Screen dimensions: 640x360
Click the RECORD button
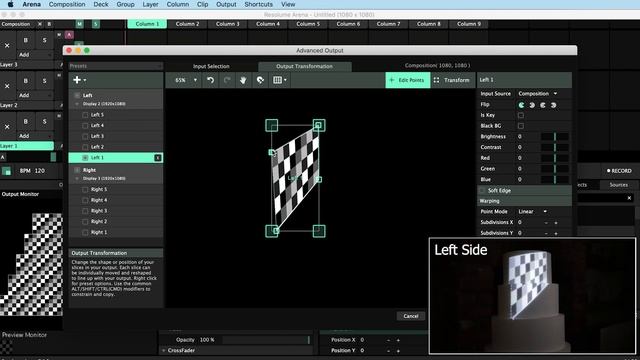619,171
